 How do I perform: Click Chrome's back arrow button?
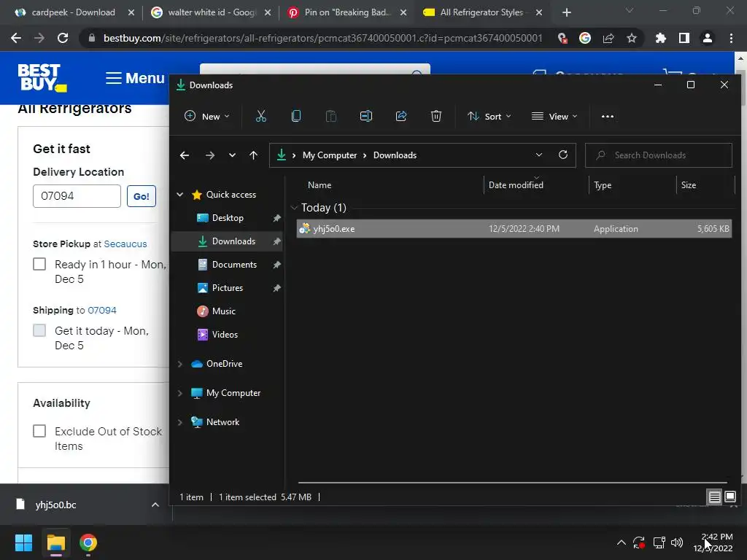click(16, 38)
